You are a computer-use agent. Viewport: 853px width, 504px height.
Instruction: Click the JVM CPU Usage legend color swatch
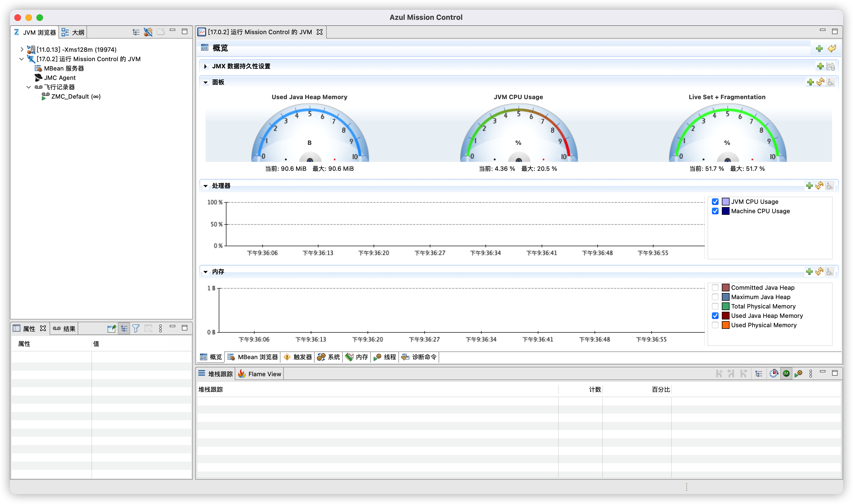pos(726,202)
